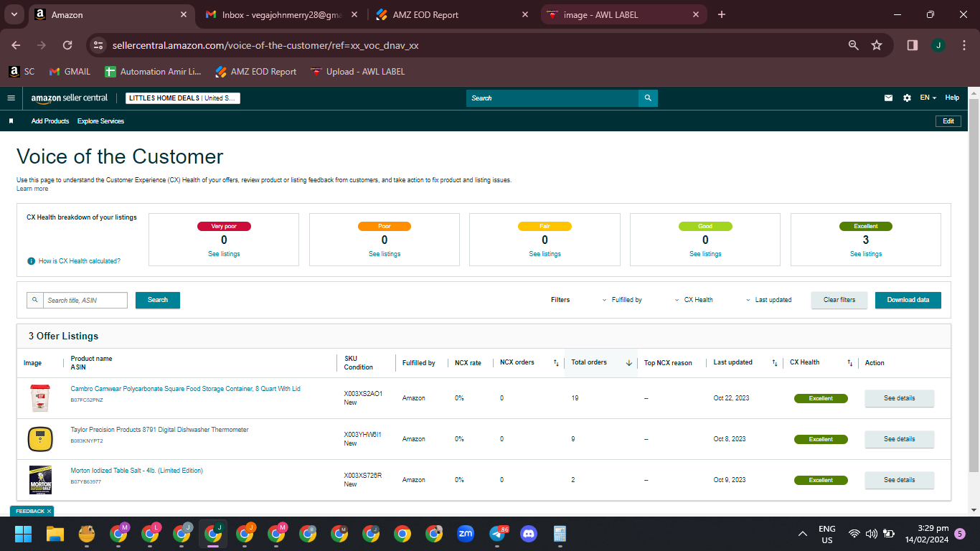Image resolution: width=980 pixels, height=551 pixels.
Task: Click the magnifier button beside Seller Central search
Action: pos(648,98)
